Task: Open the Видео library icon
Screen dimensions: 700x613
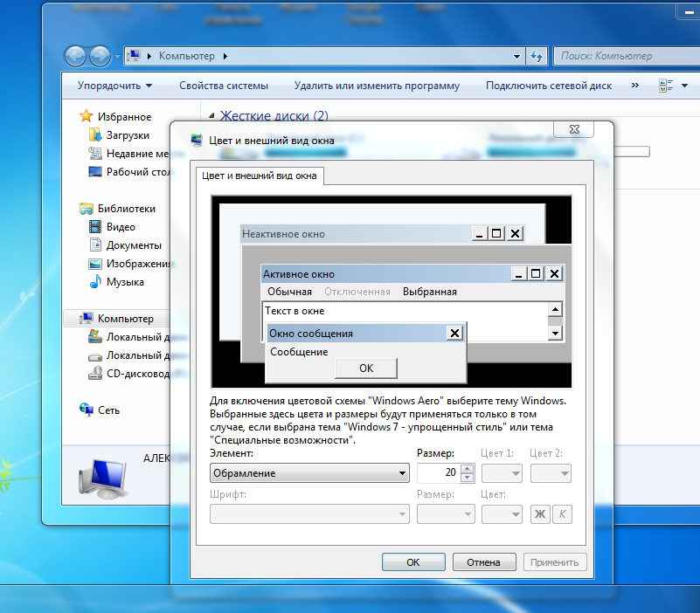Action: click(95, 227)
